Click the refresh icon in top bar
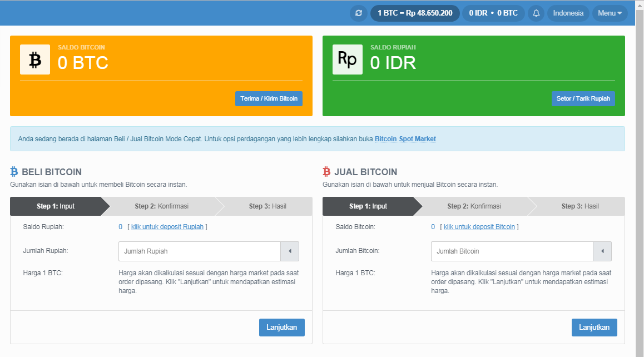This screenshot has width=644, height=357. [359, 13]
